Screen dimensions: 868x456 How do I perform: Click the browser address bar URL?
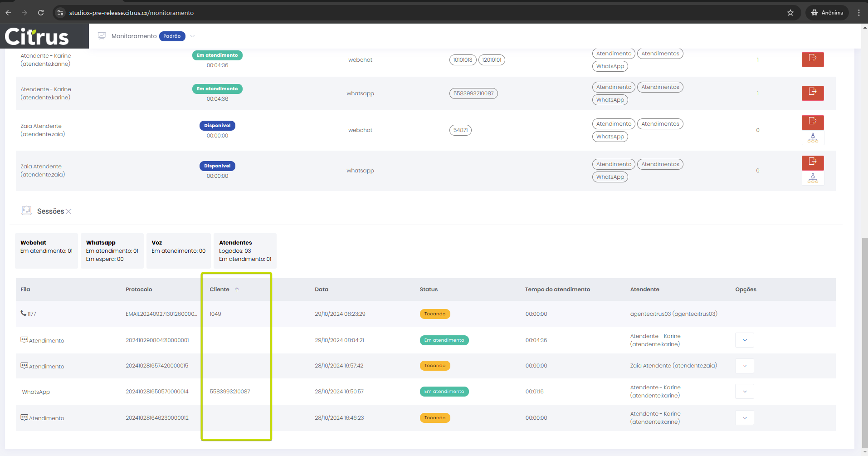point(132,13)
